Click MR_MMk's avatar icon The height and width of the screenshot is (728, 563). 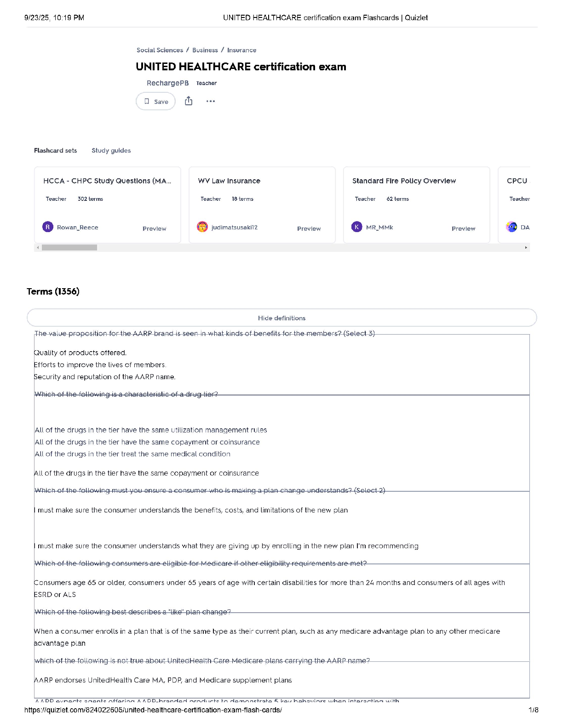(x=357, y=227)
